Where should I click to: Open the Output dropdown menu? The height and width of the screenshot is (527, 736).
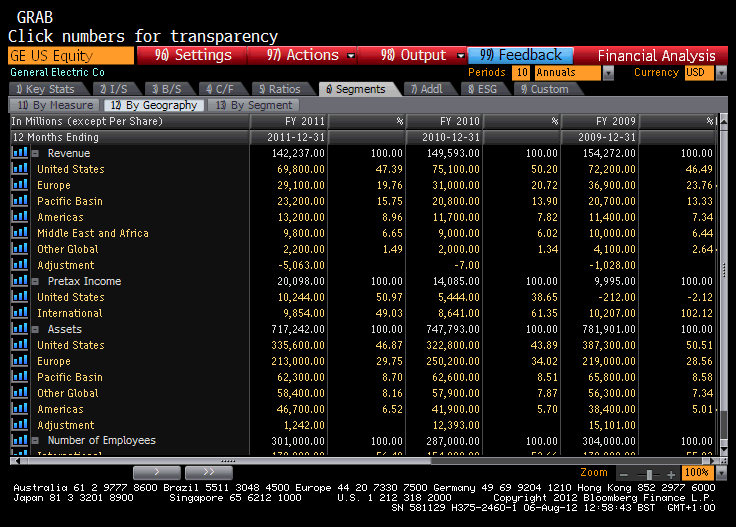pyautogui.click(x=461, y=55)
